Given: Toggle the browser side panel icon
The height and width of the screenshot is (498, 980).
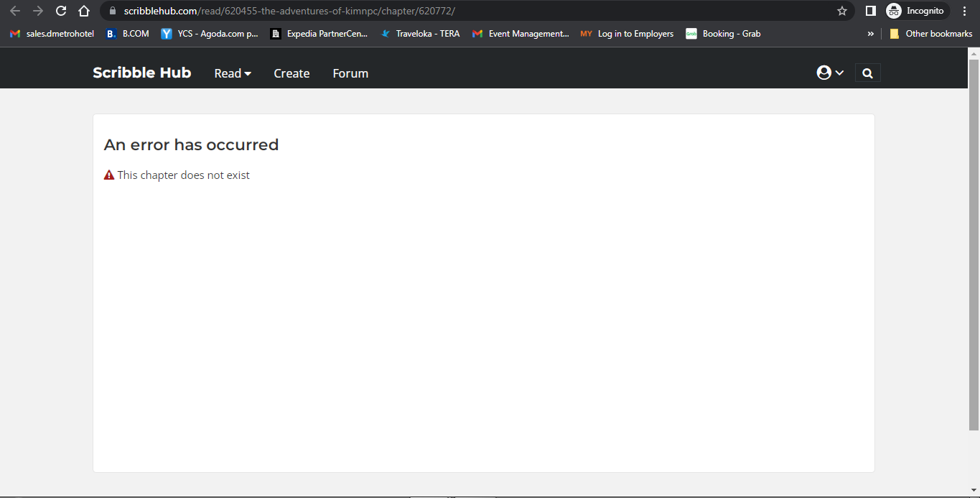Looking at the screenshot, I should point(870,11).
